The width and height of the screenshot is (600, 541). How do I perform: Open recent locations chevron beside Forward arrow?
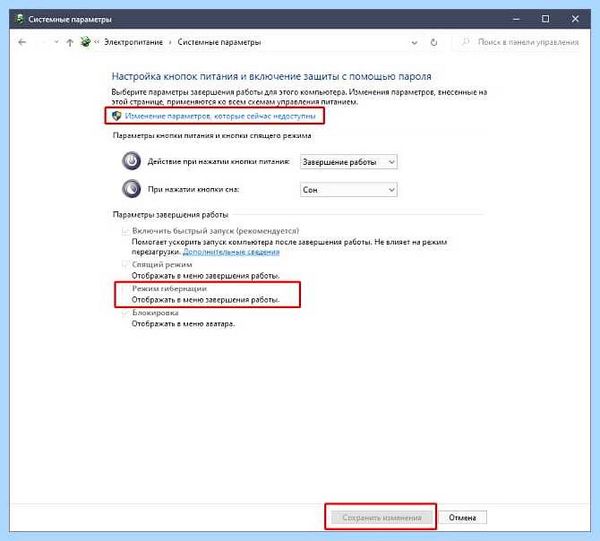coord(56,42)
